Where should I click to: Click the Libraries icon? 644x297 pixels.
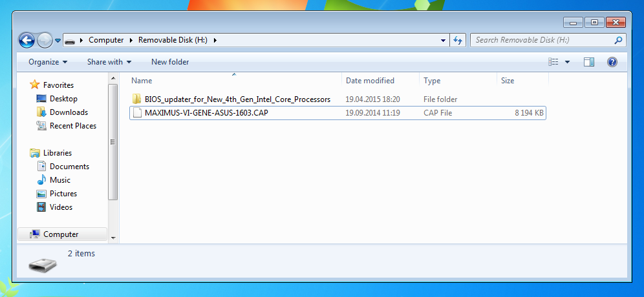(34, 152)
